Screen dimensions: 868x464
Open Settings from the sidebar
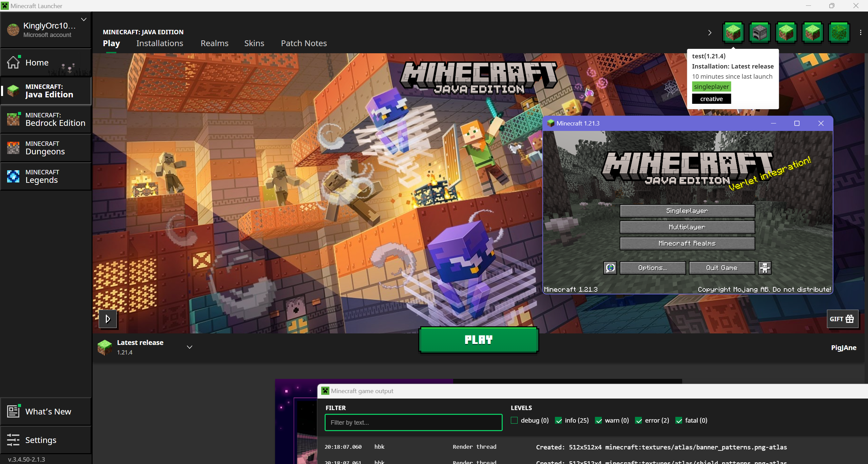coord(41,440)
